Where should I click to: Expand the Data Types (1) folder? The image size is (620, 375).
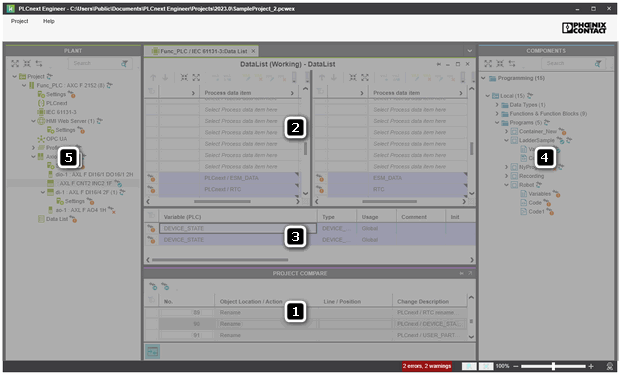[x=497, y=105]
